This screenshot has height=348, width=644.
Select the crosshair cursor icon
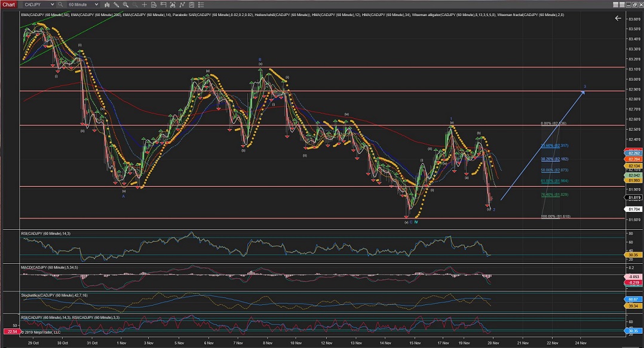point(144,5)
